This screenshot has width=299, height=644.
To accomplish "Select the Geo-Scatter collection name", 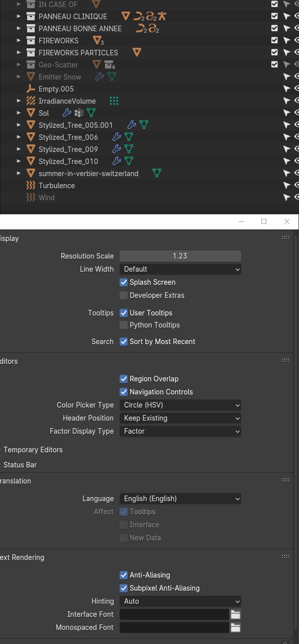I will click(58, 64).
